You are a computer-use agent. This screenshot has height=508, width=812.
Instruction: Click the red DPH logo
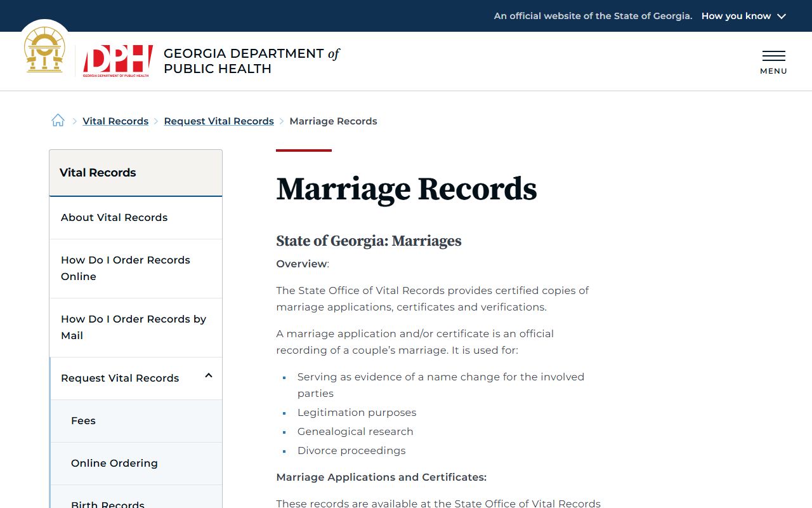click(118, 61)
